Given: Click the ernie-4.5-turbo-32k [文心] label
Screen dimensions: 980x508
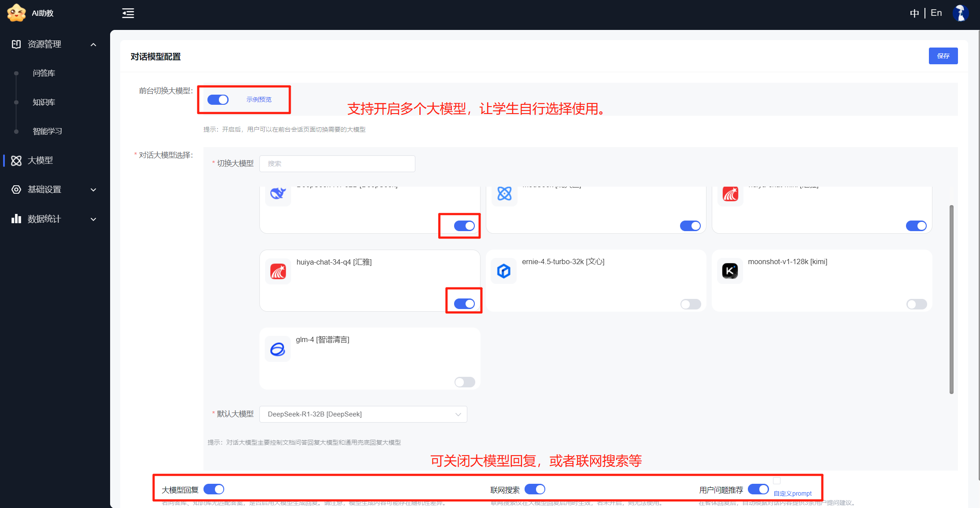Looking at the screenshot, I should coord(563,261).
